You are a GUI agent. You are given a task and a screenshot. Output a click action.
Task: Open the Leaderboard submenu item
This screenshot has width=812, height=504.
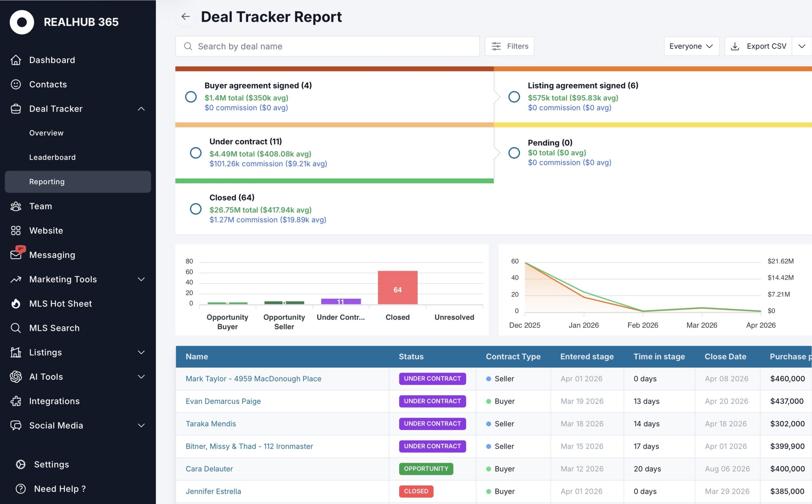[52, 157]
